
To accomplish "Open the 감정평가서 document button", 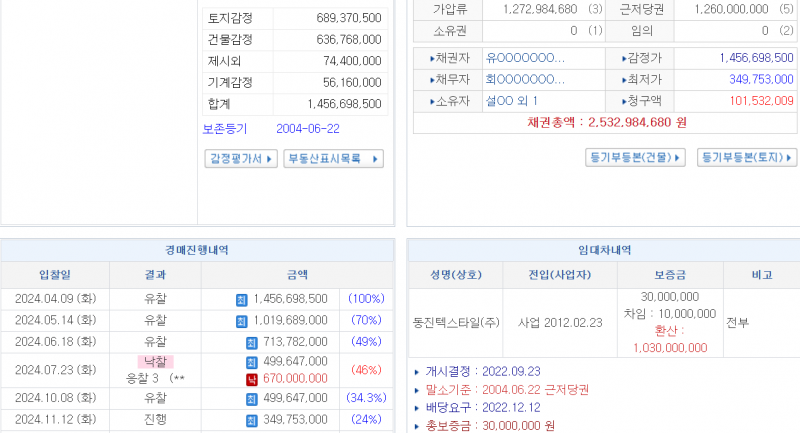I will pyautogui.click(x=240, y=159).
